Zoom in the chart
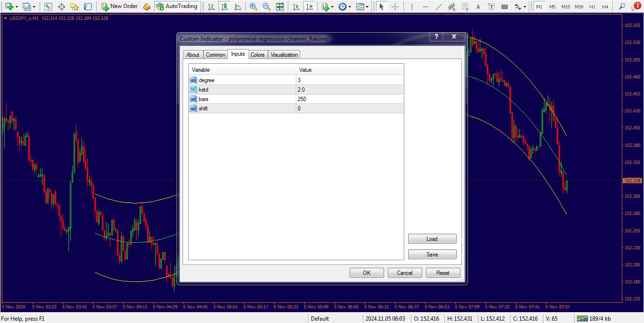Image resolution: width=644 pixels, height=323 pixels. 253,7
